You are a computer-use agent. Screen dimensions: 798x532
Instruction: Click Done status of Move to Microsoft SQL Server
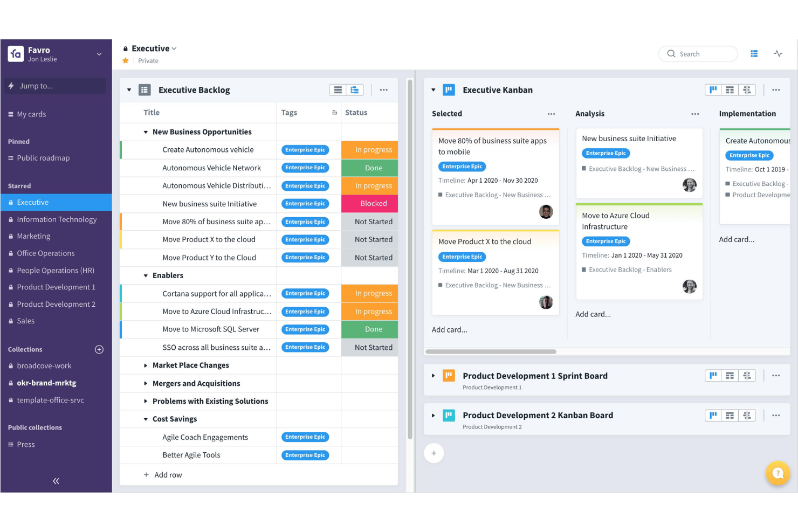pyautogui.click(x=369, y=329)
